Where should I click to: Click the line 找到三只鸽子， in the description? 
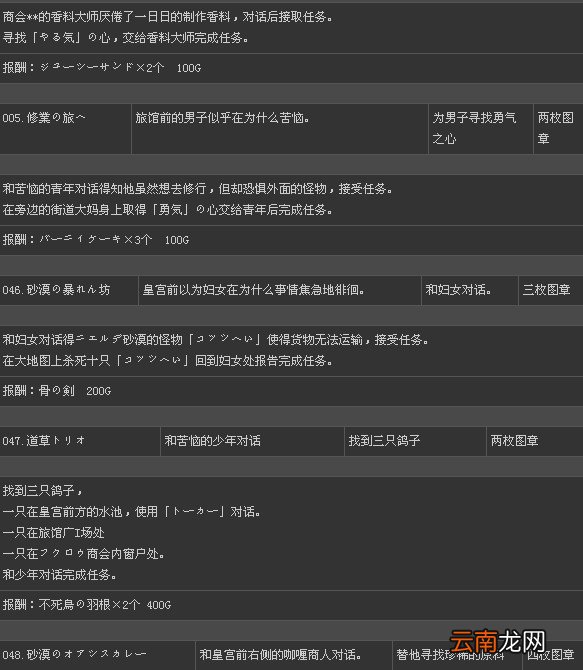click(42, 491)
